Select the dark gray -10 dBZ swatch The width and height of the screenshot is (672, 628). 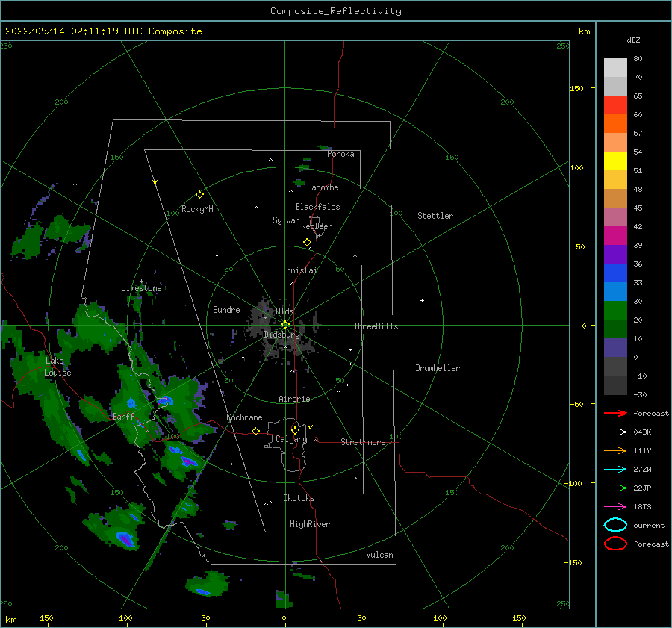pyautogui.click(x=615, y=385)
